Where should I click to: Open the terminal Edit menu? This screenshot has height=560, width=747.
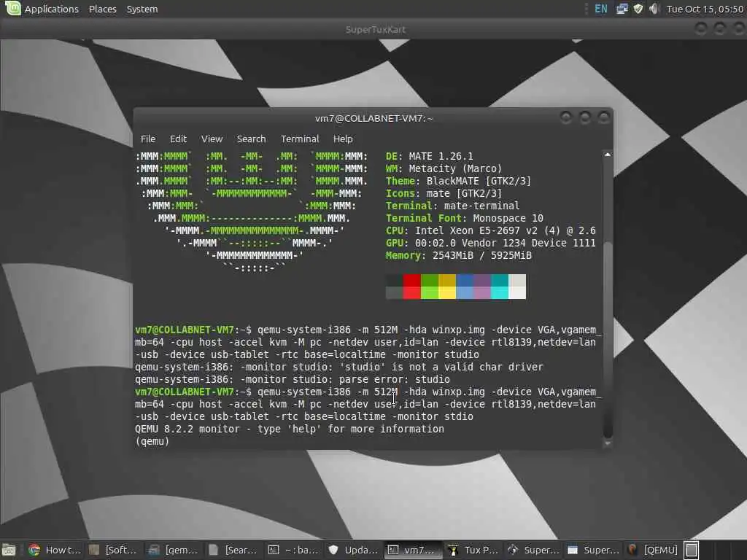tap(178, 139)
